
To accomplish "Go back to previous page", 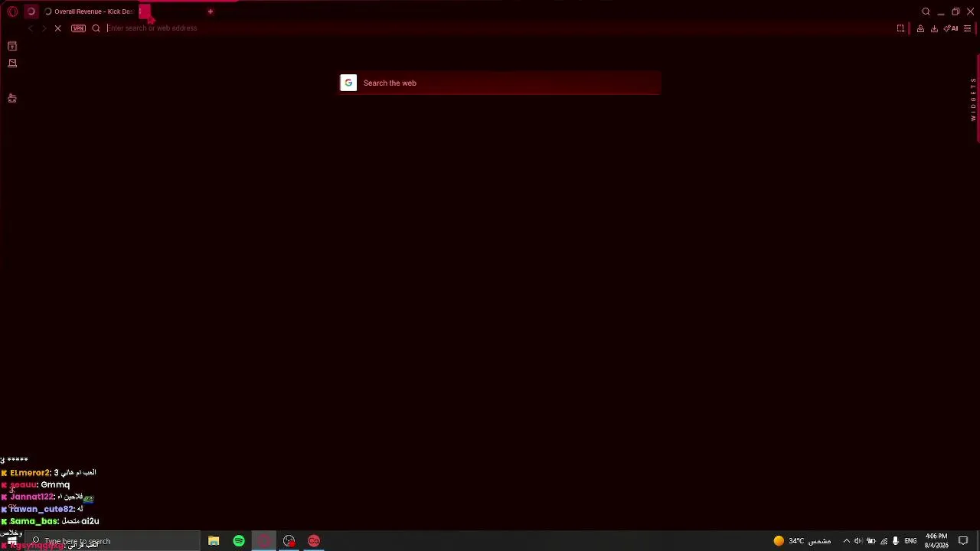I will click(x=31, y=28).
